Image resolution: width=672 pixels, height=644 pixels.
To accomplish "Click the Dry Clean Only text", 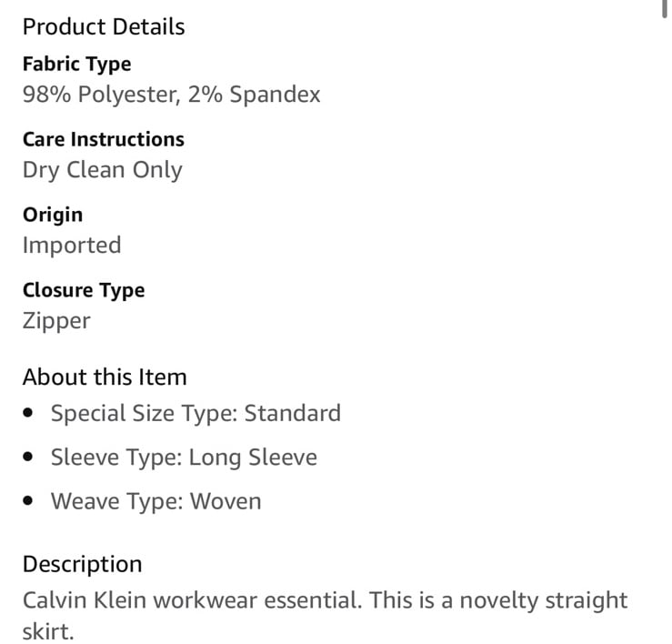I will 103,170.
